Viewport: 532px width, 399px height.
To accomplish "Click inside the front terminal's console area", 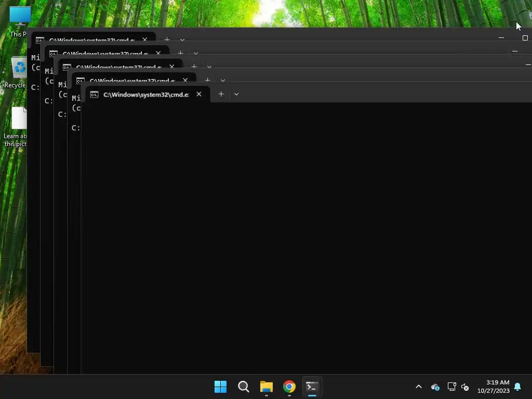I will (x=307, y=237).
